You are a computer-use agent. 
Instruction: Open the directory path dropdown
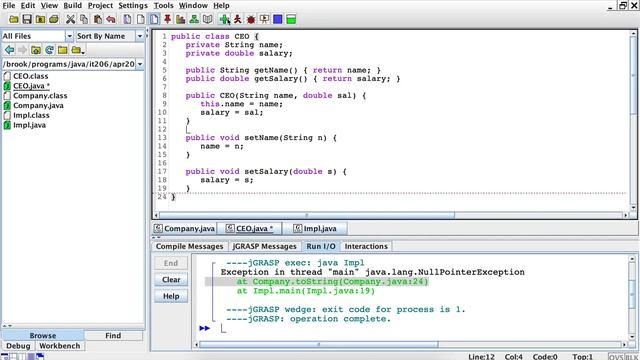coord(140,64)
